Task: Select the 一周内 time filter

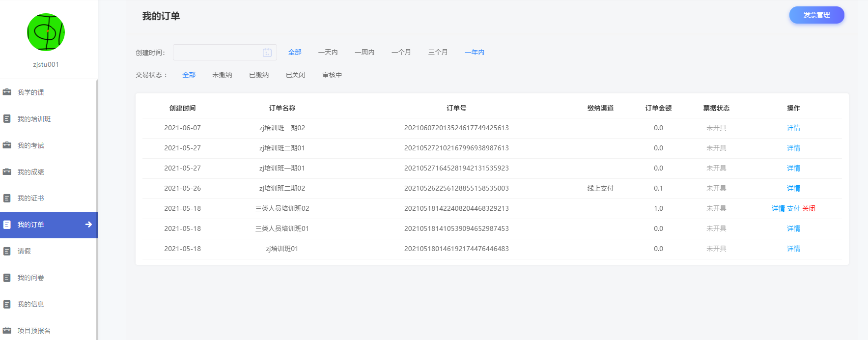Action: (364, 52)
